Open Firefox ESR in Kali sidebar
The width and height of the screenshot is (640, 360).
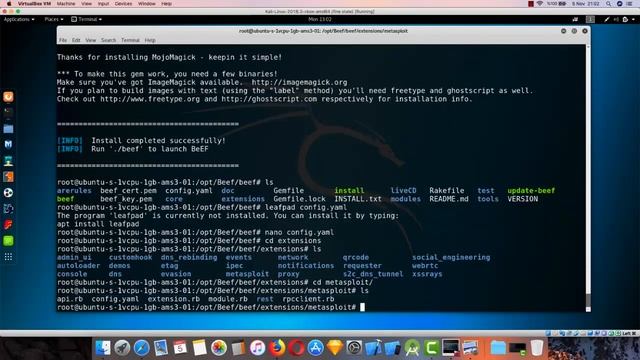tap(8, 97)
